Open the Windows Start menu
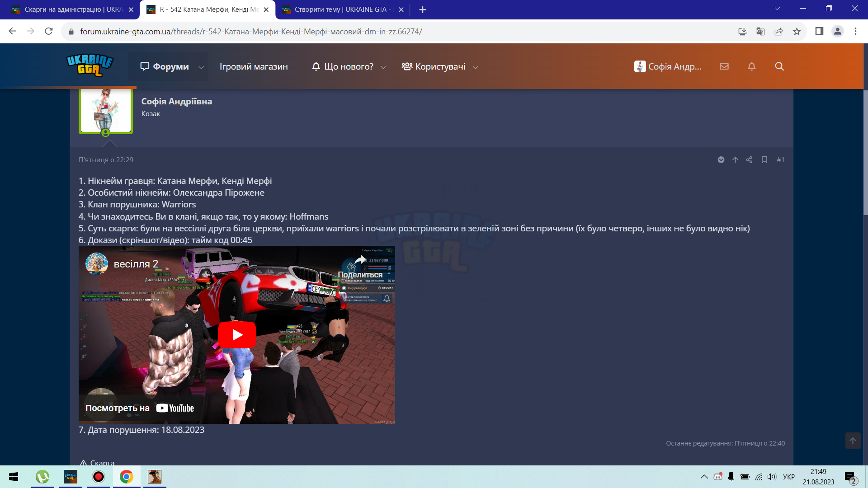This screenshot has height=488, width=868. pyautogui.click(x=14, y=477)
